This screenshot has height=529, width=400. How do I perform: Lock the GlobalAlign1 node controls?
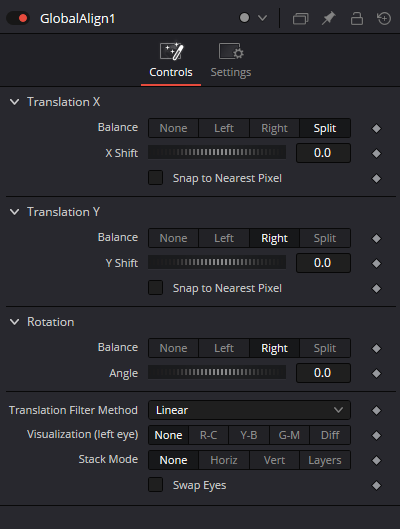(x=356, y=18)
